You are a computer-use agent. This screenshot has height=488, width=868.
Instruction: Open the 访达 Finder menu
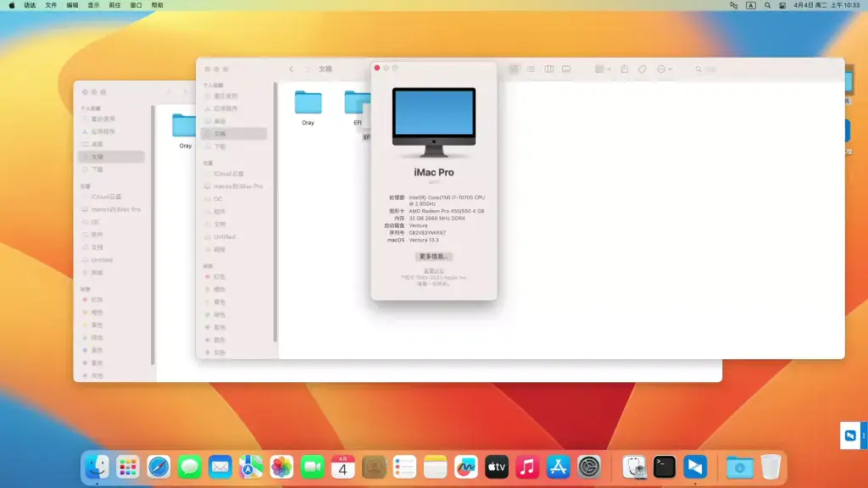click(x=30, y=5)
